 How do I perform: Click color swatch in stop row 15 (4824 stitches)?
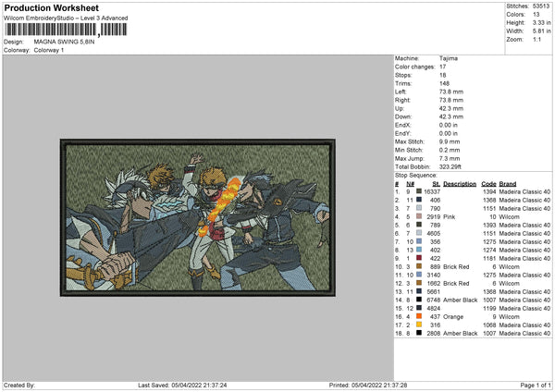pos(419,308)
